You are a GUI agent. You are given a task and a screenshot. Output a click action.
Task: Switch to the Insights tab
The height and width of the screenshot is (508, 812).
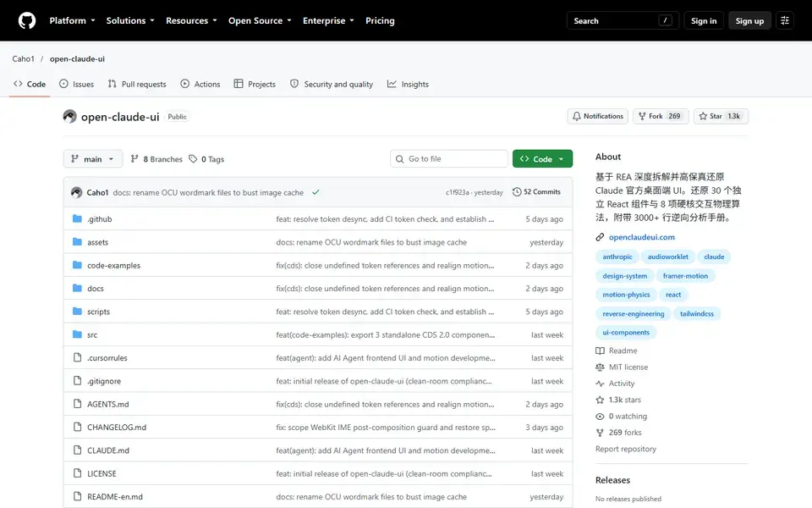408,84
